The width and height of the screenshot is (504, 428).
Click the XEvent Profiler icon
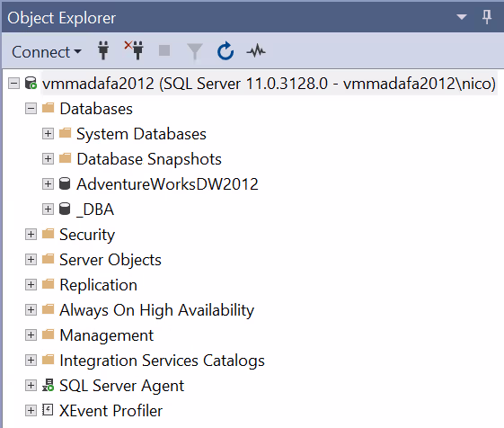tap(48, 410)
